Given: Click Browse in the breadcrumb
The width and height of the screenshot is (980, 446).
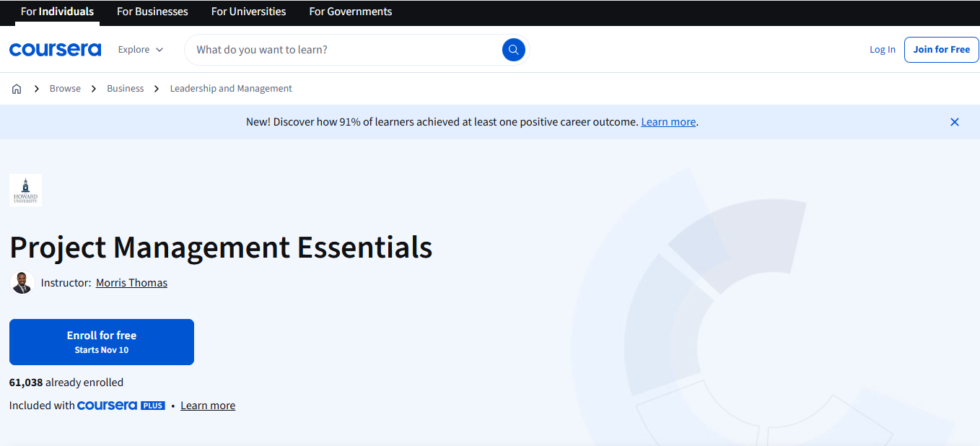Looking at the screenshot, I should coord(65,88).
